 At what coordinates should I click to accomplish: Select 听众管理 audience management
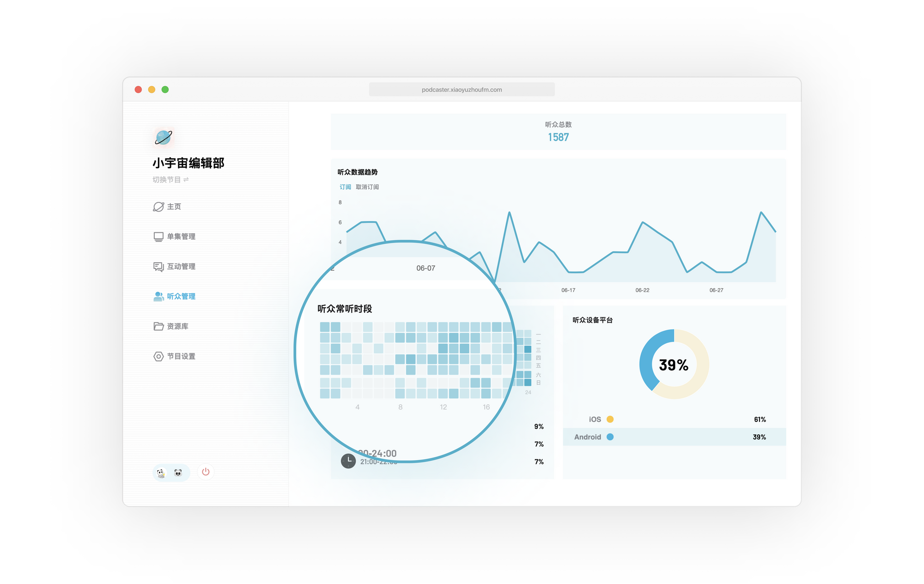pyautogui.click(x=174, y=296)
